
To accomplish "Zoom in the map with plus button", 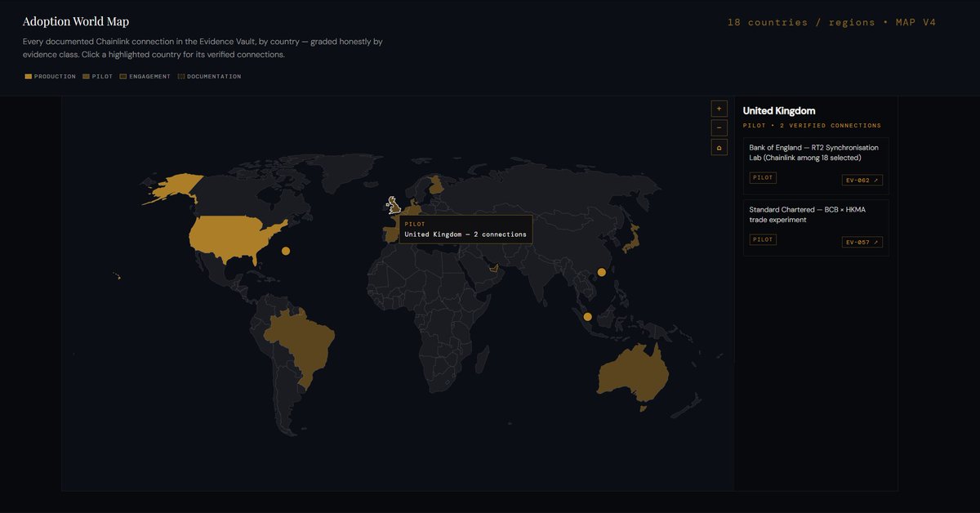I will (719, 108).
